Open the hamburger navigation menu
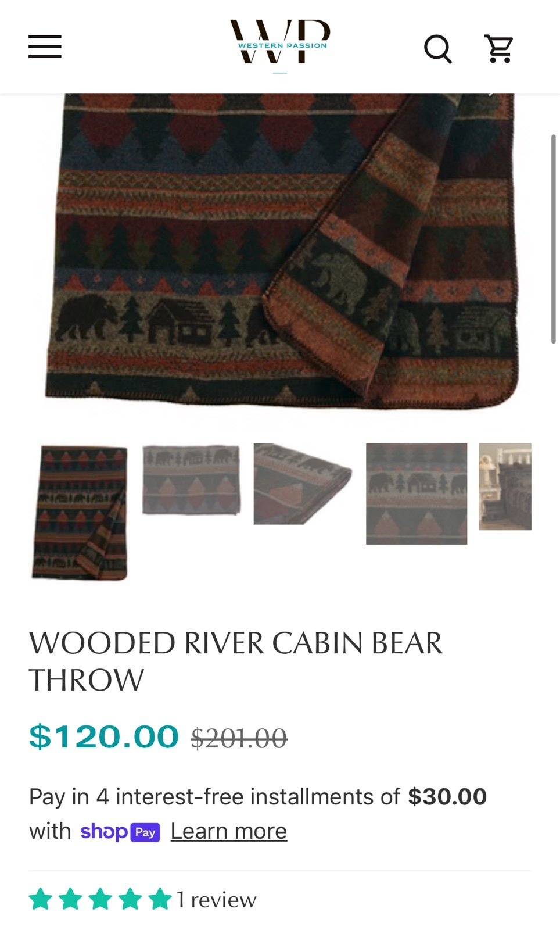The image size is (560, 930). point(45,46)
